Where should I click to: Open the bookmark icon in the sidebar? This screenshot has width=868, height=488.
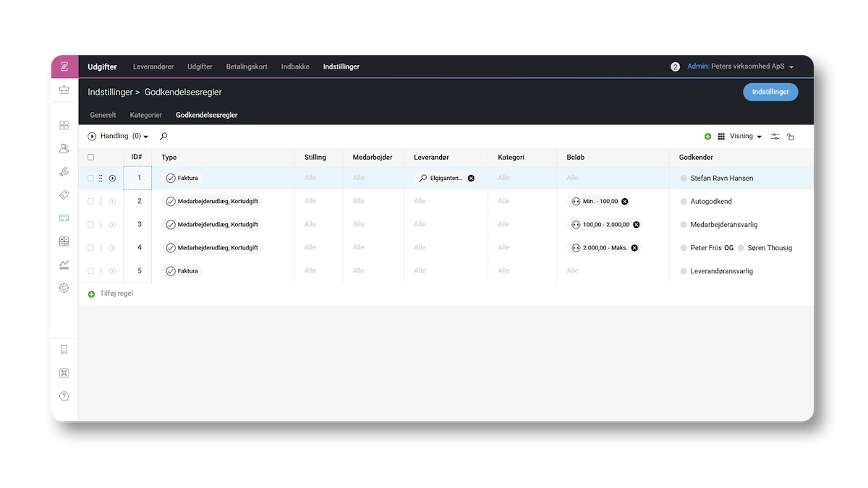[64, 350]
